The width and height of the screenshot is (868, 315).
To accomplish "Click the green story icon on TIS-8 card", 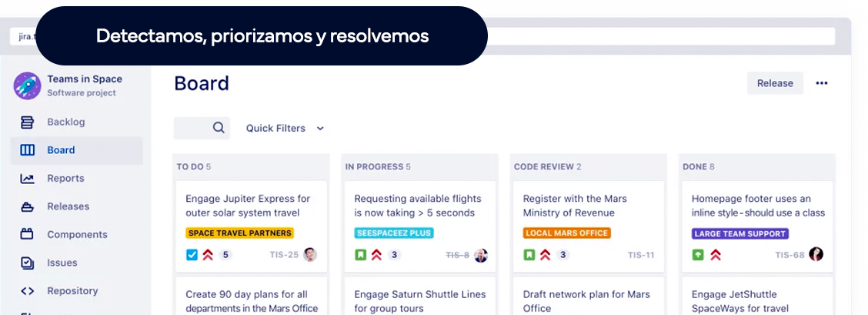I will (x=360, y=255).
